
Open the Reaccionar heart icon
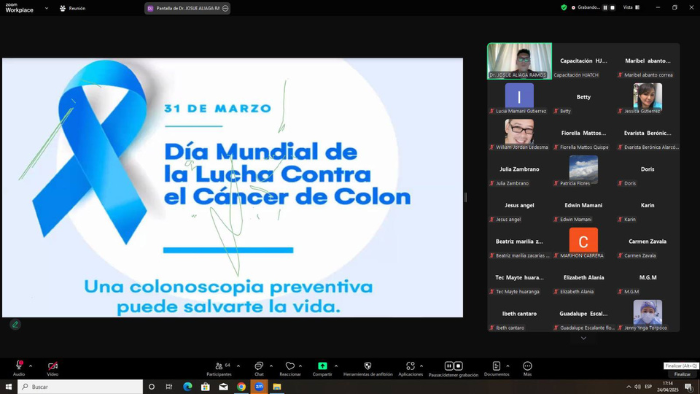point(290,366)
